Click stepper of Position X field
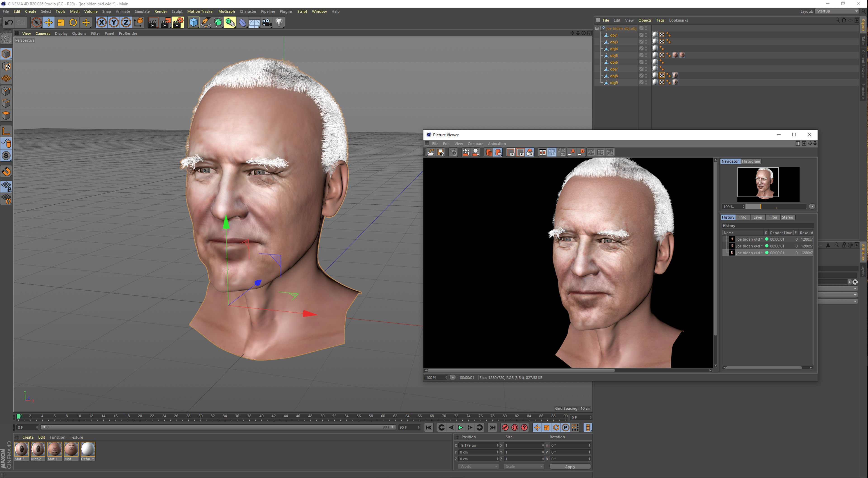The image size is (868, 478). 497,445
